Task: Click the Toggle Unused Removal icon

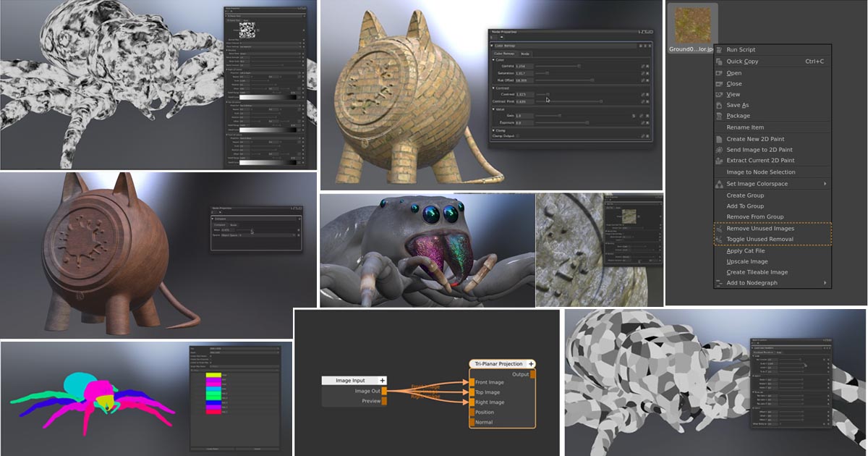Action: (x=719, y=239)
